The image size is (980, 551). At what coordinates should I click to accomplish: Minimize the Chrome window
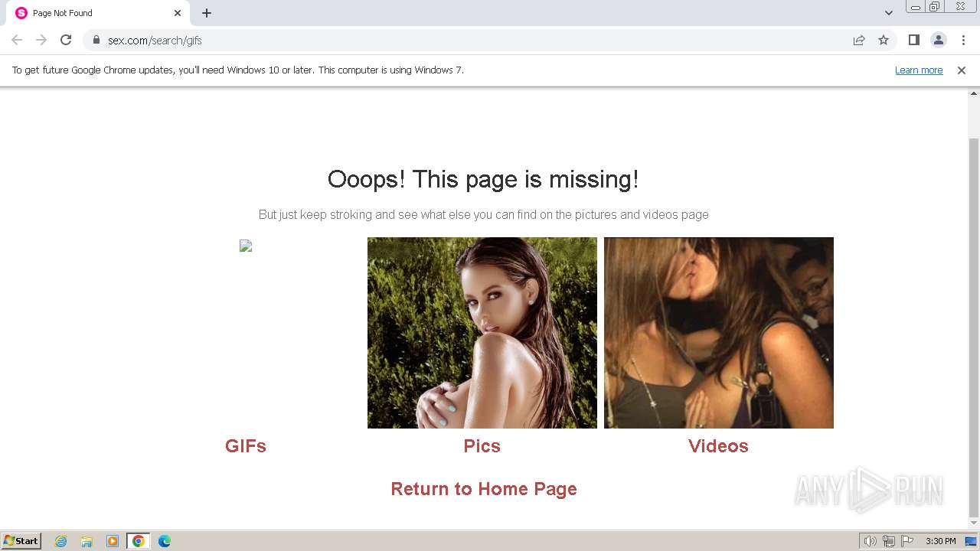click(x=915, y=7)
